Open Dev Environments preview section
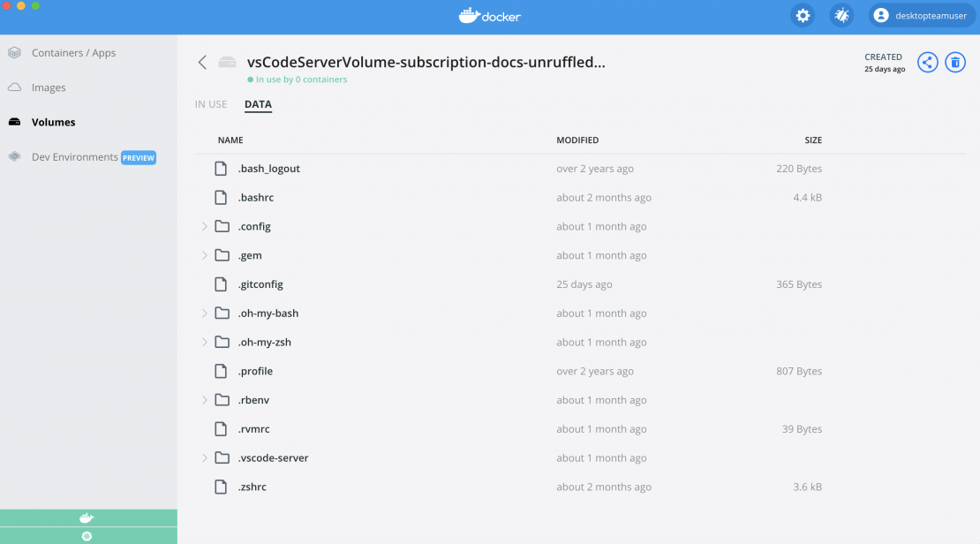Viewport: 980px width, 544px height. (75, 157)
